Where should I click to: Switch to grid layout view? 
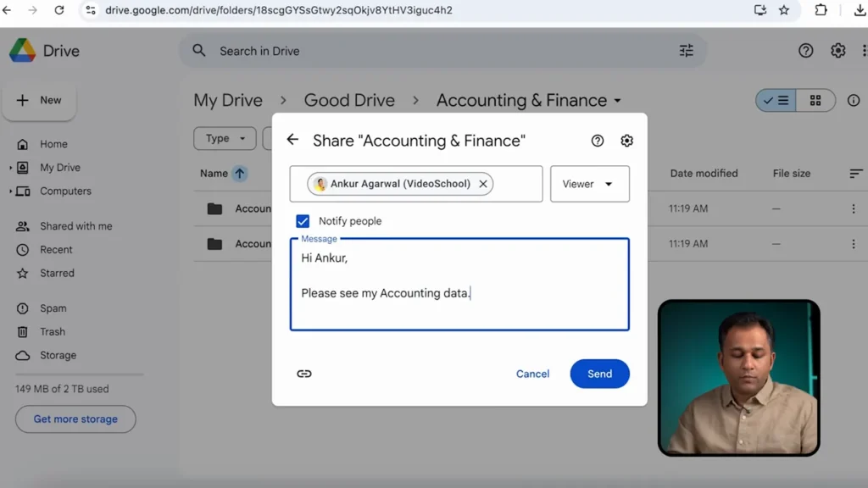click(815, 100)
